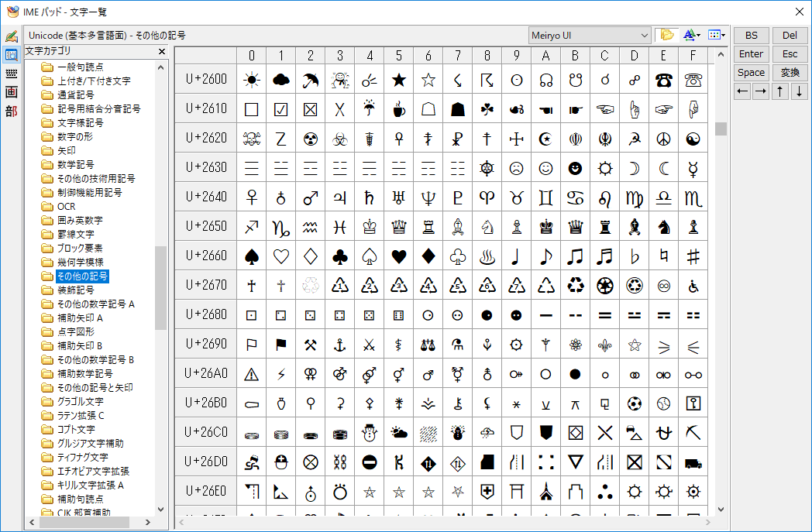Select the stroke count (画) applet
Viewport: 812px width, 532px height.
point(11,92)
